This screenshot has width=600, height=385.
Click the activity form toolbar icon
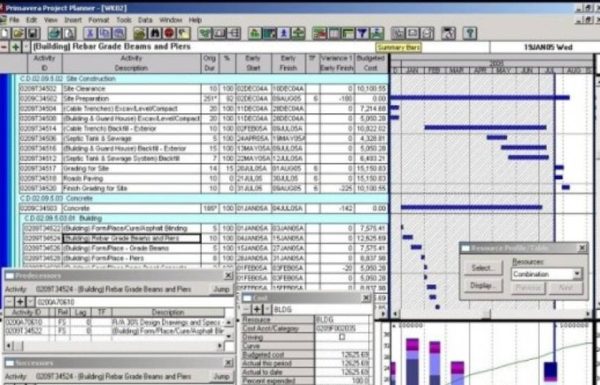click(x=219, y=33)
